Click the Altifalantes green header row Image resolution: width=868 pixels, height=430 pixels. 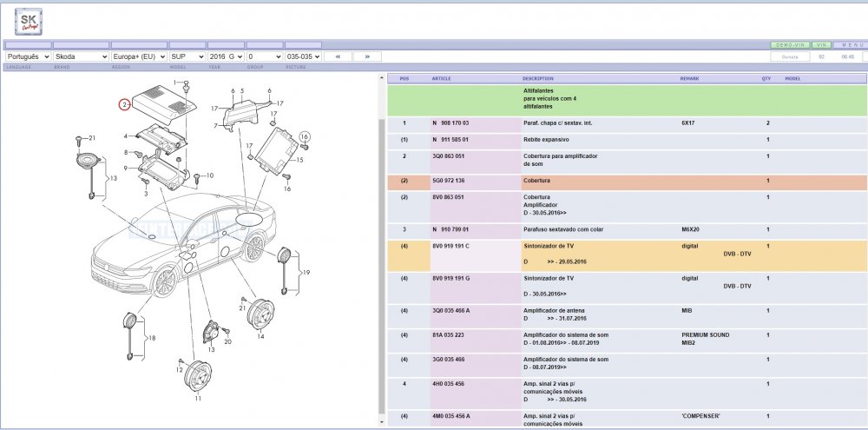(628, 100)
